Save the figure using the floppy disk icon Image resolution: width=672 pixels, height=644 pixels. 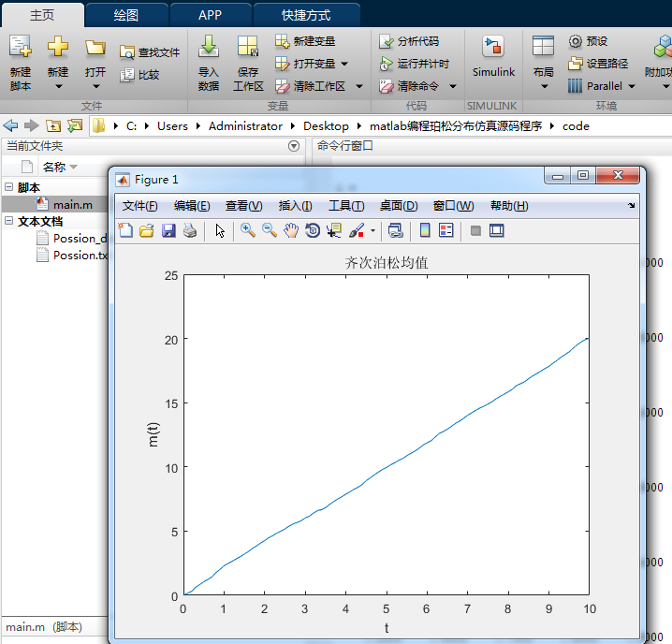pos(168,230)
